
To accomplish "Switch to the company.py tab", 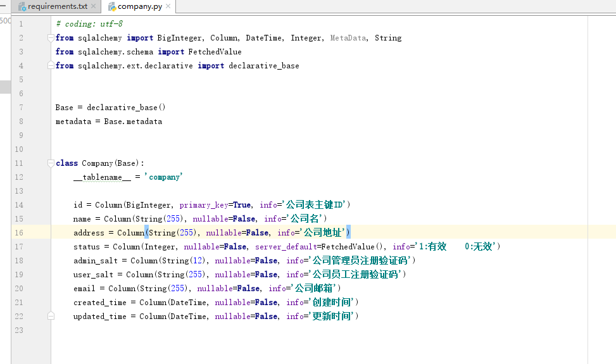I will pos(139,6).
